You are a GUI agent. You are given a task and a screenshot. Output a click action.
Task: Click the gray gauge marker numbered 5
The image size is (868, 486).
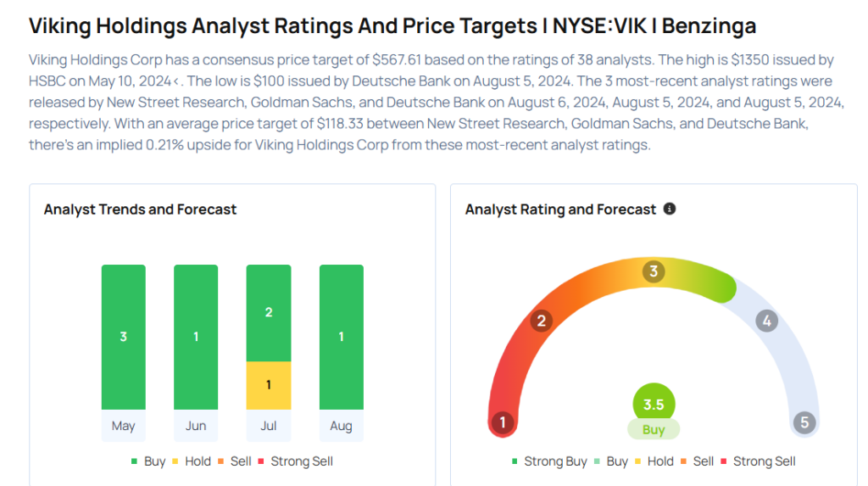(803, 422)
